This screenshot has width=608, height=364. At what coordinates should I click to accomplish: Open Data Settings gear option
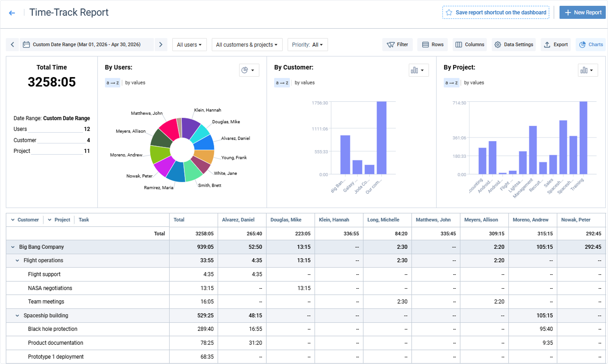point(514,44)
